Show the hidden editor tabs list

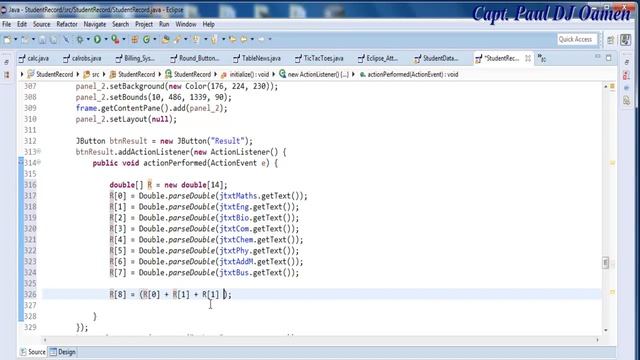coord(542,58)
